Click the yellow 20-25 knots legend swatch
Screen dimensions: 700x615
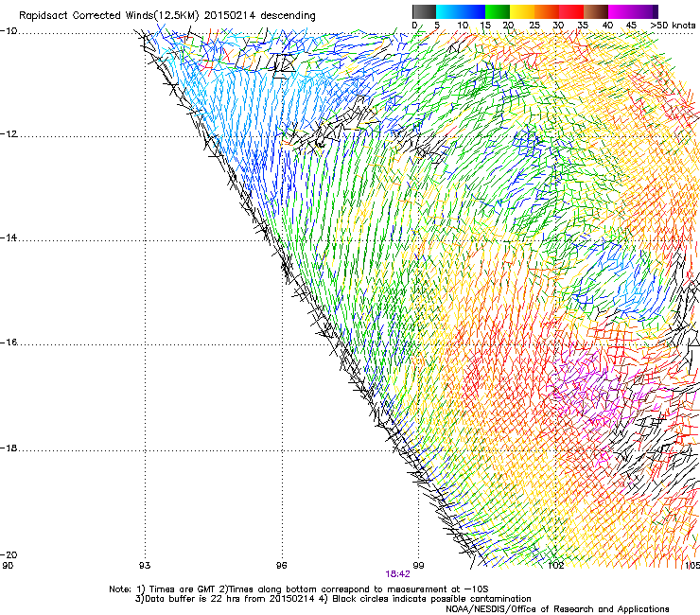pyautogui.click(x=522, y=11)
